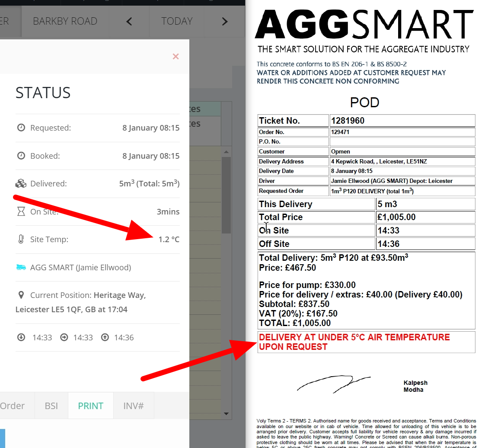Go to the next day arrow
Image resolution: width=485 pixels, height=448 pixels.
pyautogui.click(x=225, y=21)
